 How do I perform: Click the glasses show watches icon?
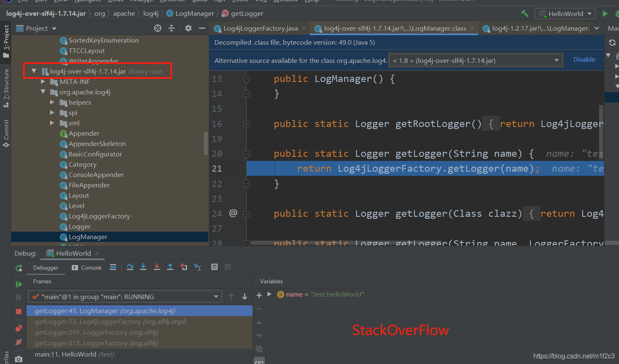tap(259, 362)
